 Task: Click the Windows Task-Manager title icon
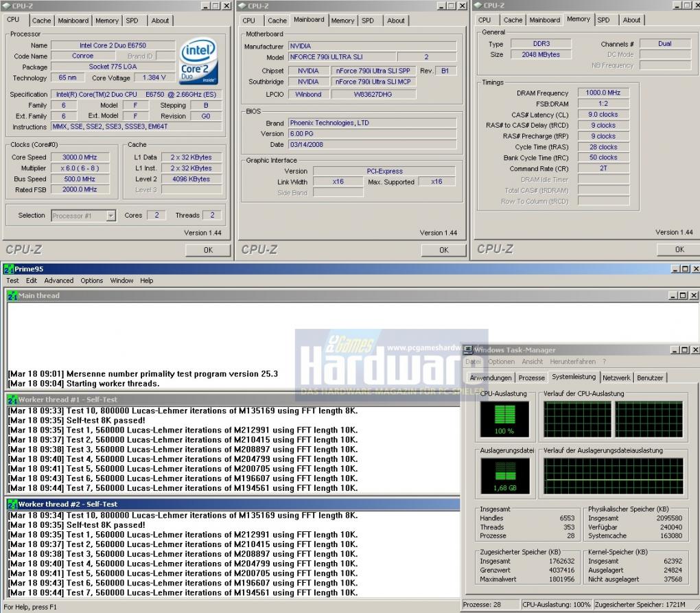point(468,349)
